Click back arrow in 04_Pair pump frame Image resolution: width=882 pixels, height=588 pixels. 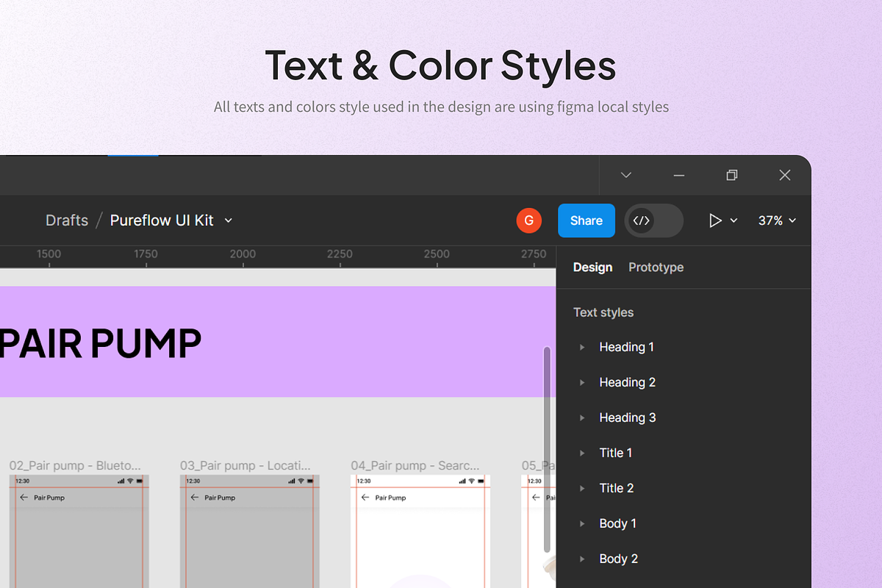365,498
